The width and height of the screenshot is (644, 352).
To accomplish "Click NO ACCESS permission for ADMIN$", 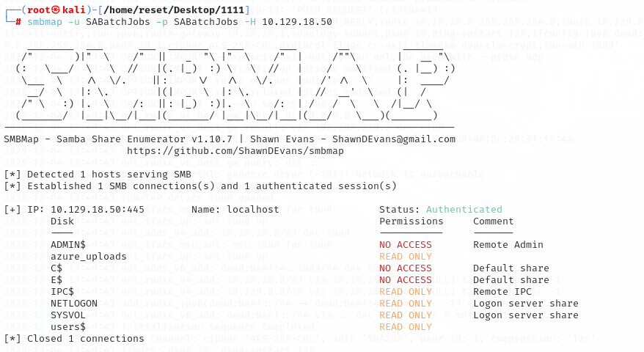I will tap(406, 245).
